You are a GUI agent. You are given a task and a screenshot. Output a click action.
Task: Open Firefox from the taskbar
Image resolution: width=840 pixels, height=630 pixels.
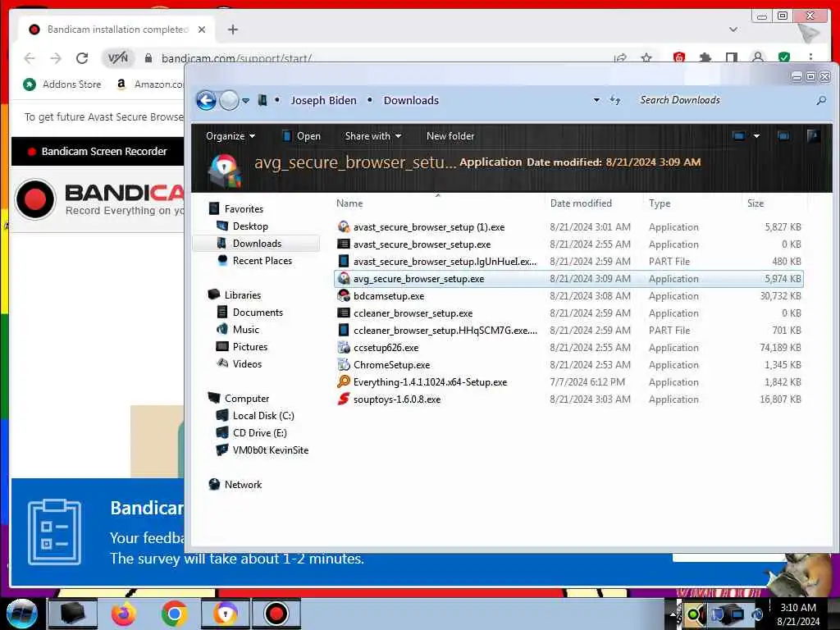point(124,614)
